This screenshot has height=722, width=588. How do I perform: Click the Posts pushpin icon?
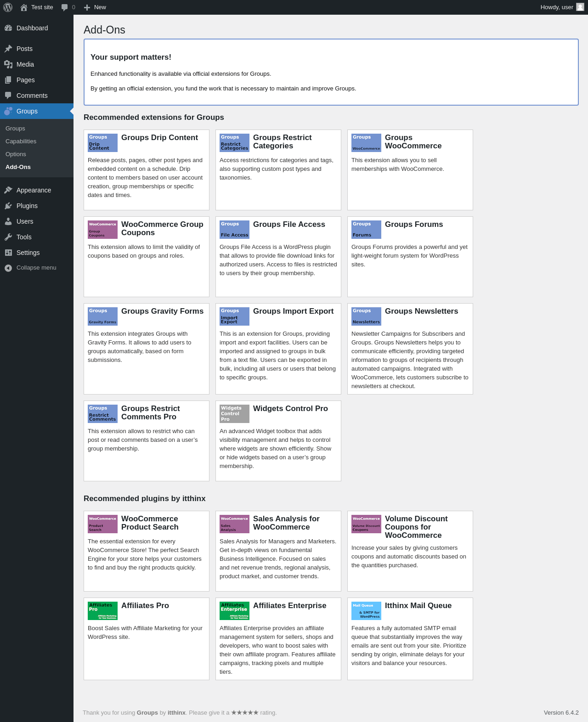[8, 49]
